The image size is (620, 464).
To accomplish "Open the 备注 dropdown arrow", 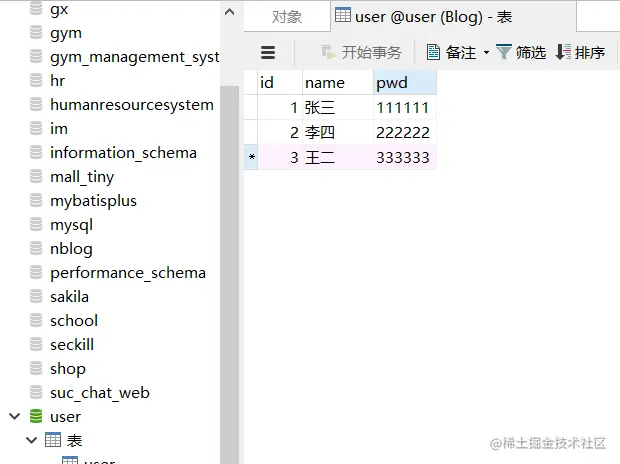I will [x=486, y=52].
